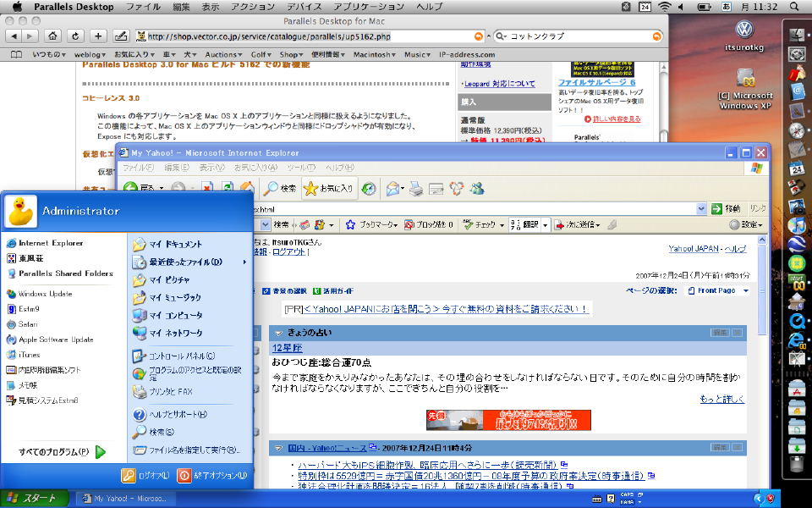
Task: Click the IE history clock icon
Action: [x=369, y=188]
